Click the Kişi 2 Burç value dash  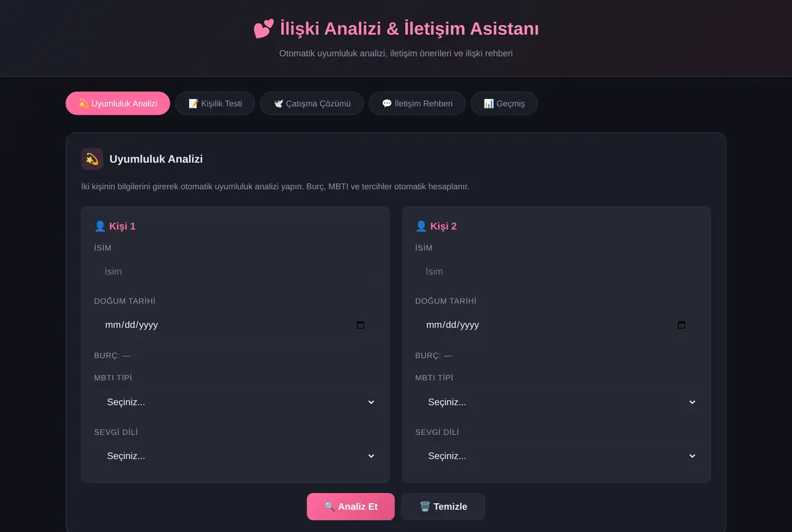tap(447, 356)
